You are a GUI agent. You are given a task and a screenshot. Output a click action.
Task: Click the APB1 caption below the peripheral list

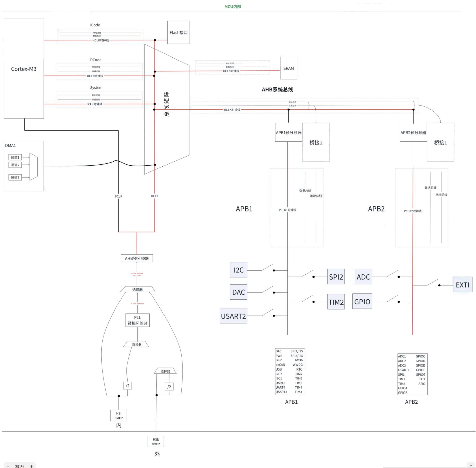291,402
